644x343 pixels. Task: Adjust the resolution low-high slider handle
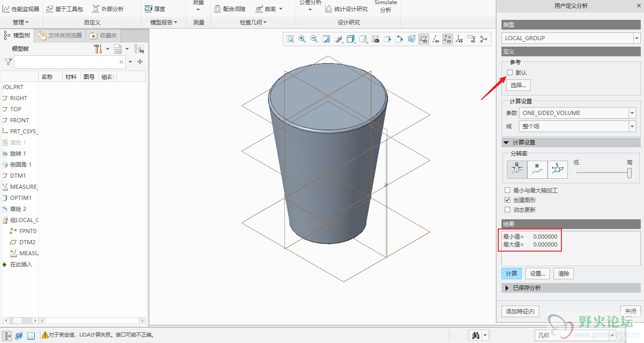629,173
